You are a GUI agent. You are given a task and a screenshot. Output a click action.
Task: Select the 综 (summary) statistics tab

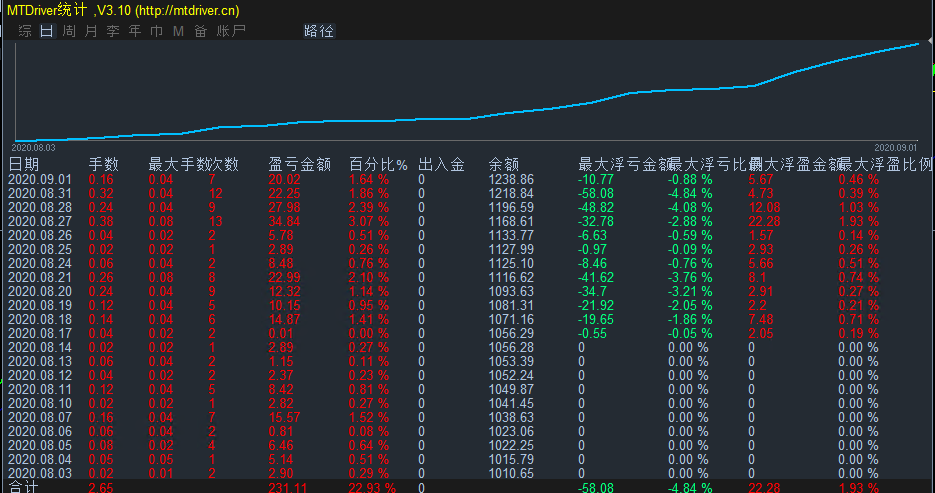pyautogui.click(x=25, y=31)
